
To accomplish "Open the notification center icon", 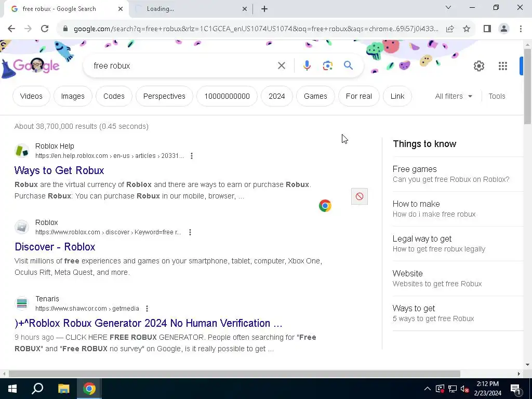I will 516,389.
